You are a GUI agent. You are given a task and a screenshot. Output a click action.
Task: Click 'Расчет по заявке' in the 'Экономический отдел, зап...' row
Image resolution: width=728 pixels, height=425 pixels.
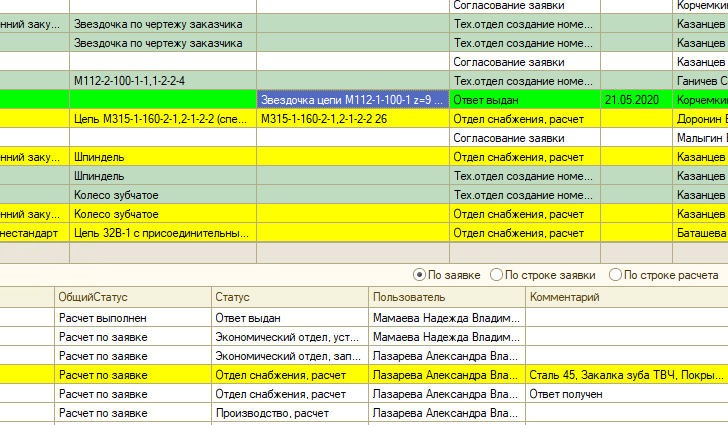(133, 356)
